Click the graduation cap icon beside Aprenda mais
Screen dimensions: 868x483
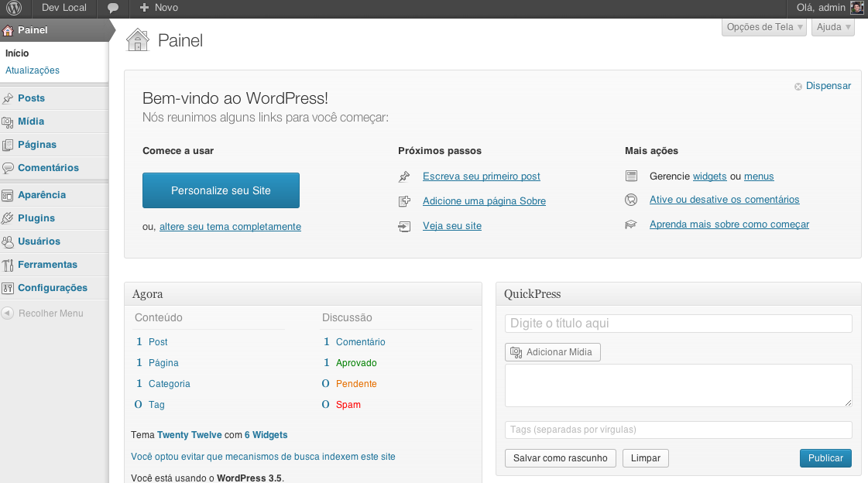pos(631,224)
